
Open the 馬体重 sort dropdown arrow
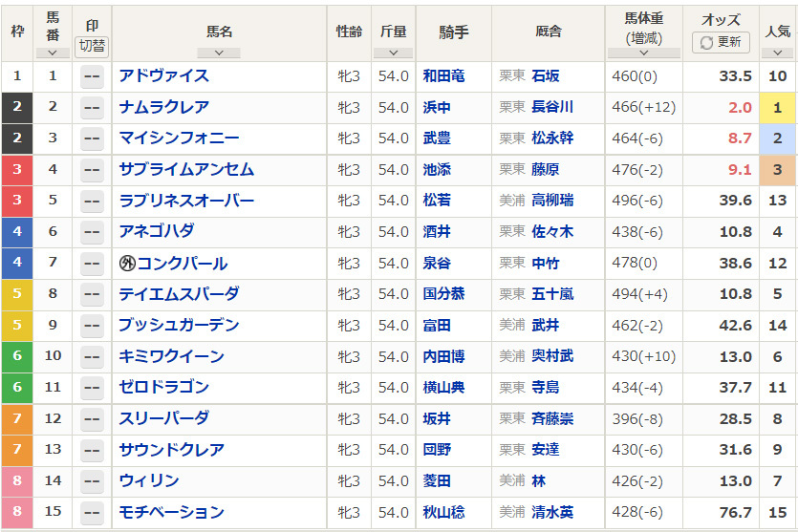point(643,53)
